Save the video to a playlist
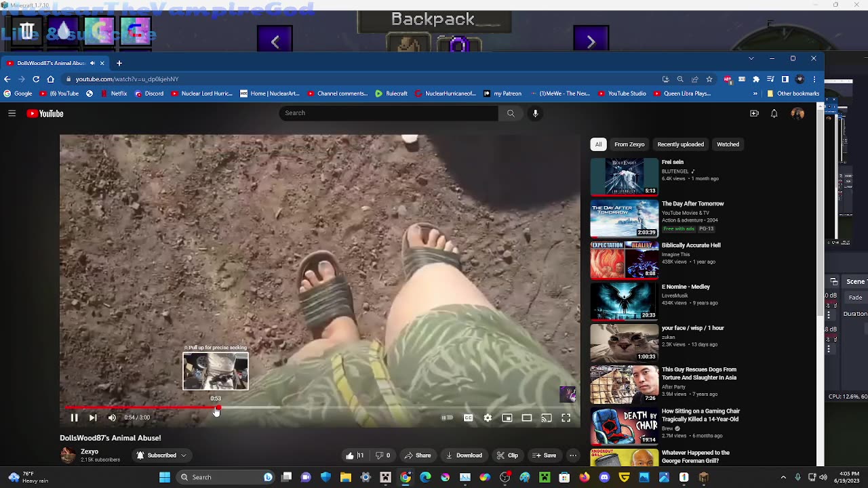868x488 pixels. pos(544,455)
